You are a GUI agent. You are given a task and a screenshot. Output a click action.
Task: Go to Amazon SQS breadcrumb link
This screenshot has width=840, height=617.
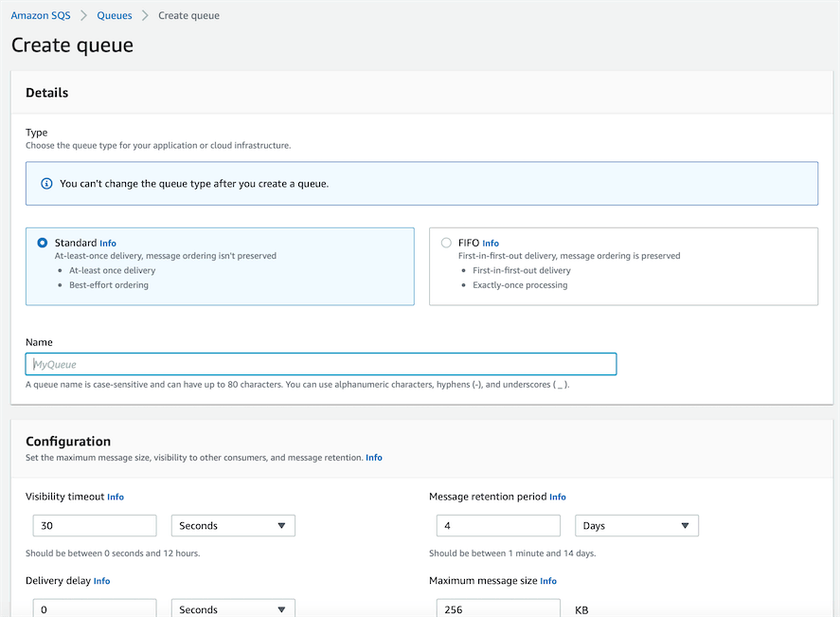click(43, 16)
